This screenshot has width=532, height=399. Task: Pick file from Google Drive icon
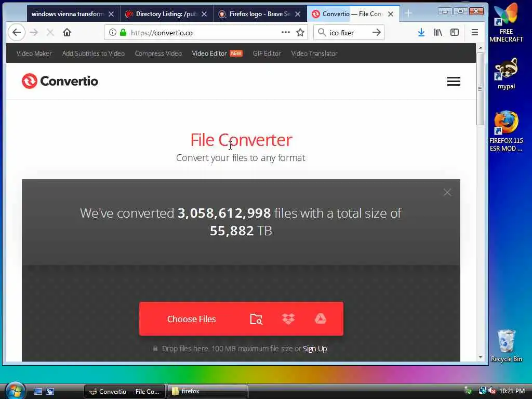click(x=320, y=319)
